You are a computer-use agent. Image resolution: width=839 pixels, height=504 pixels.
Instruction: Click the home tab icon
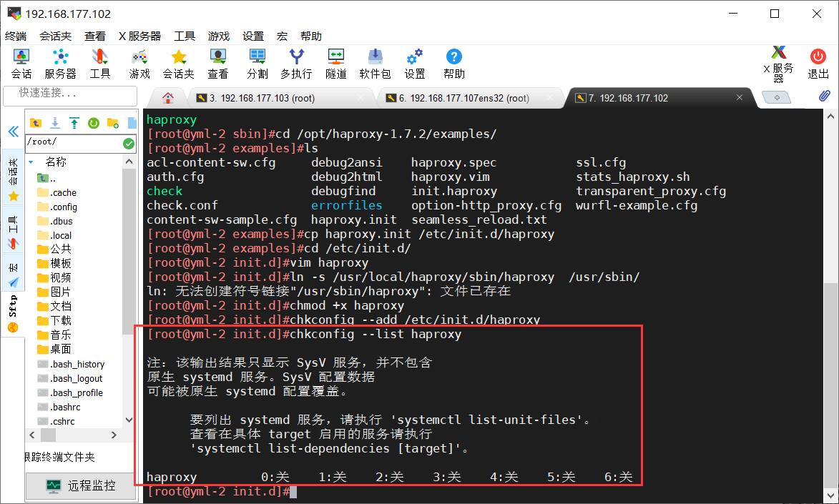[x=168, y=98]
